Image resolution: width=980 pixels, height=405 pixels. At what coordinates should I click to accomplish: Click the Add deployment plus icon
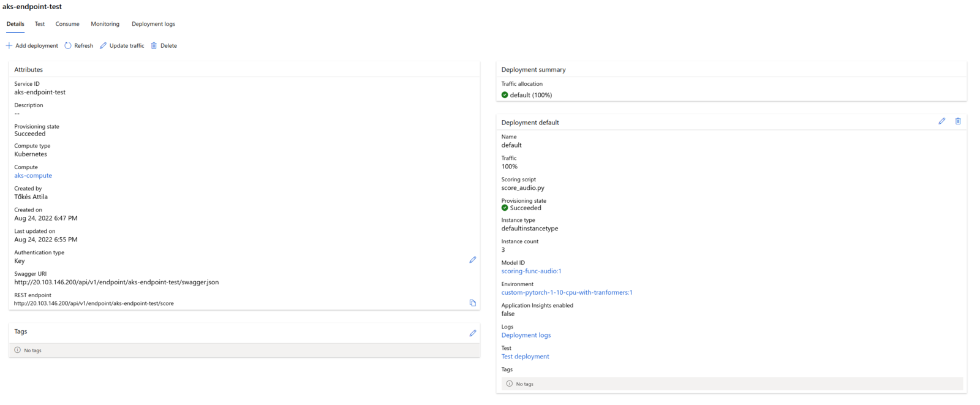[9, 46]
